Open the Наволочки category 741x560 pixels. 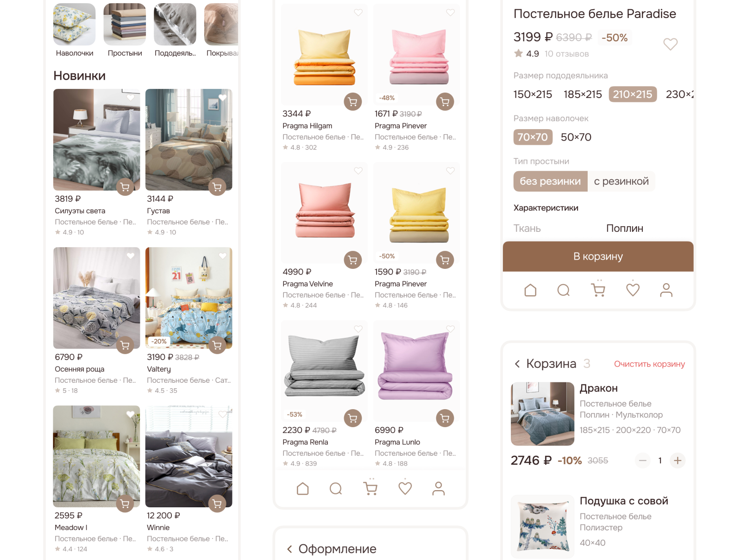pos(75,31)
